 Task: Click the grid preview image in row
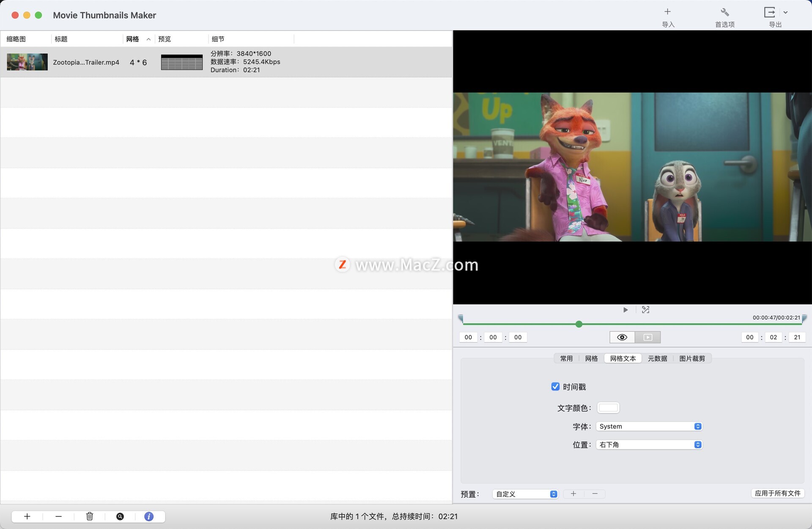[x=182, y=62]
